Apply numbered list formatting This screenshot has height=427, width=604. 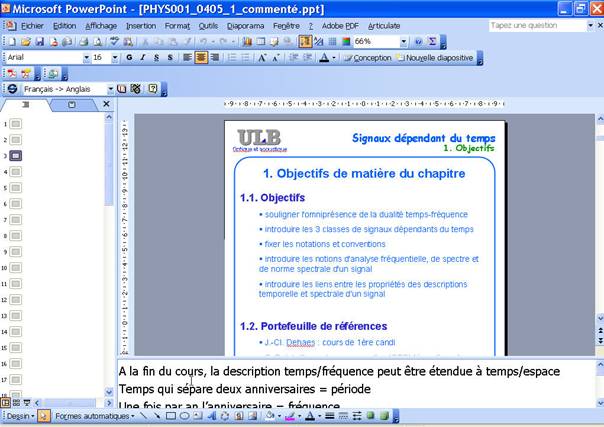(232, 58)
